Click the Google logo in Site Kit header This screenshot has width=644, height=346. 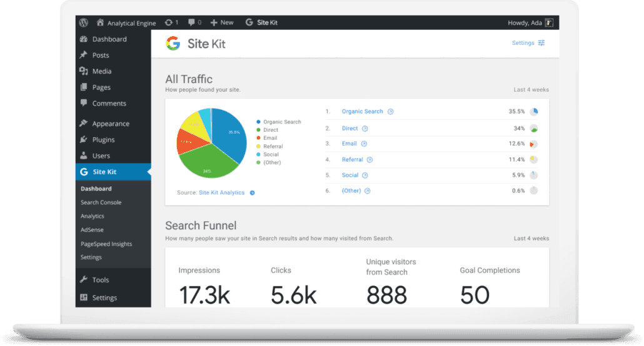point(173,43)
